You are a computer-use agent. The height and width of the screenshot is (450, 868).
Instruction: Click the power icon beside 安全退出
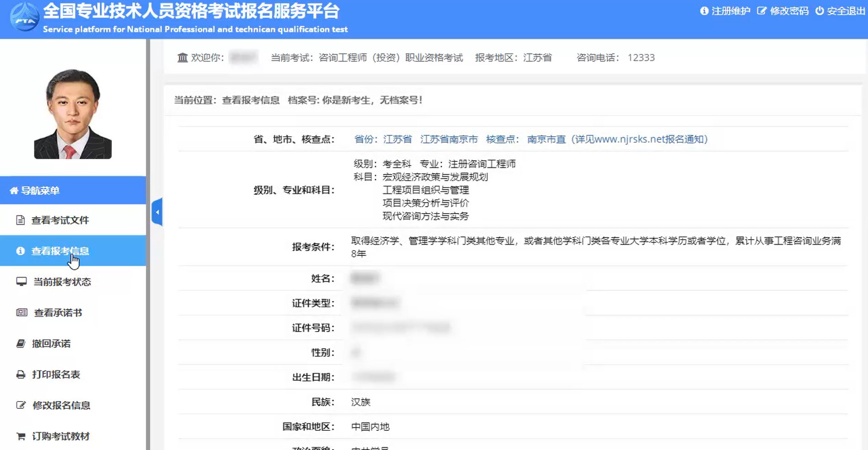click(x=820, y=11)
